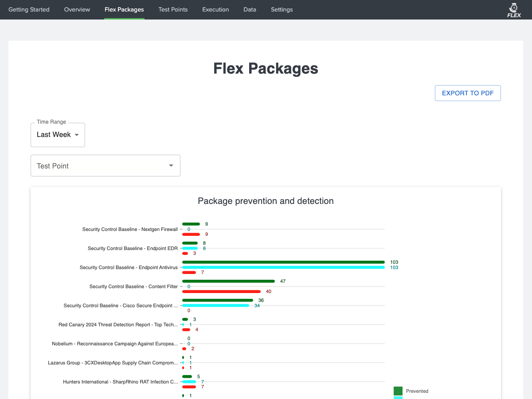Select the Nobelium Reconnaissance Campaign label
The image size is (532, 399).
tap(115, 344)
